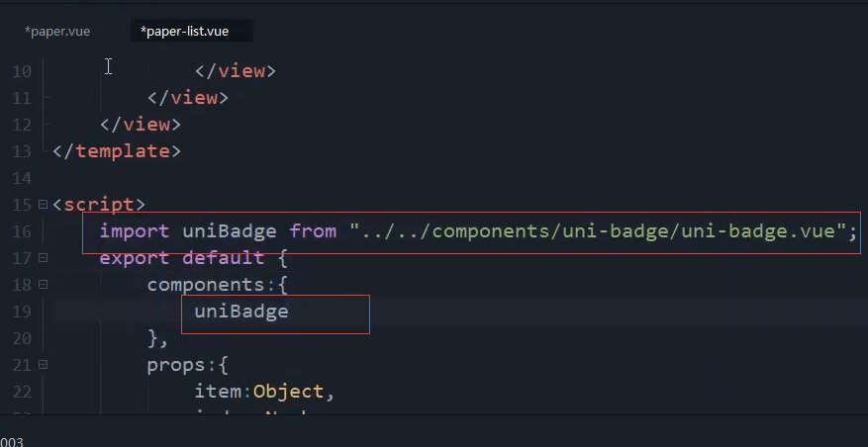Click line number 10 in gutter
This screenshot has height=447, width=868.
tap(21, 71)
